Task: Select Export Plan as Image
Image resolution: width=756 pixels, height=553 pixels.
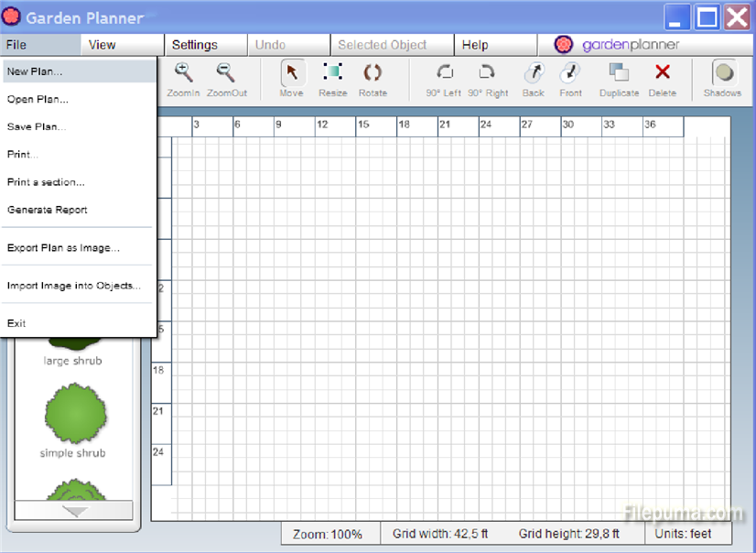Action: [x=63, y=247]
